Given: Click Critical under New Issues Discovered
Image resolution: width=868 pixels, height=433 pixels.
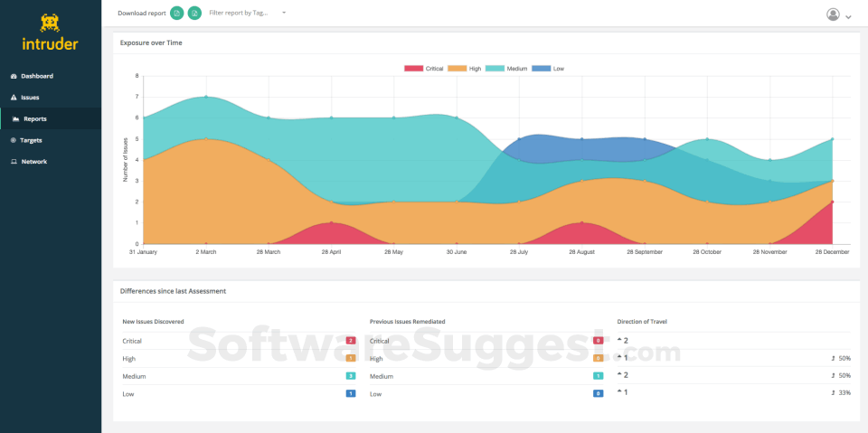Looking at the screenshot, I should click(132, 341).
